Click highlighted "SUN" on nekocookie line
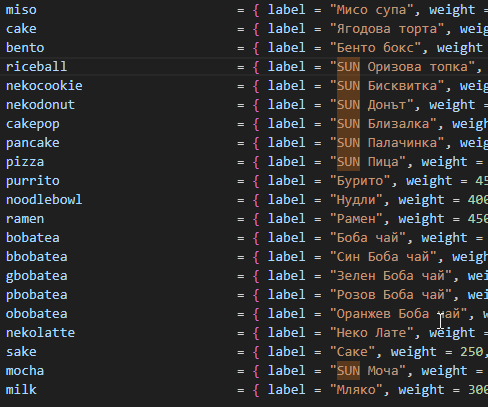This screenshot has width=488, height=407. pyautogui.click(x=348, y=86)
